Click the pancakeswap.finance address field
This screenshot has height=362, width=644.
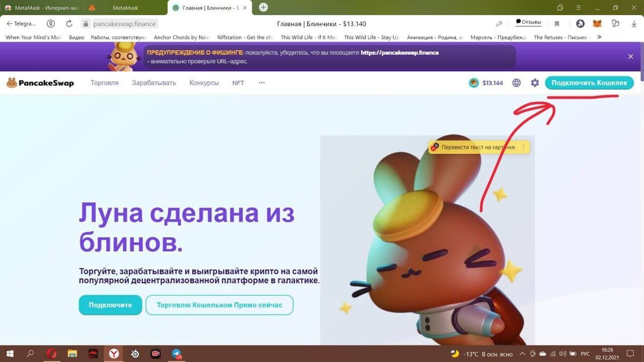(x=125, y=24)
